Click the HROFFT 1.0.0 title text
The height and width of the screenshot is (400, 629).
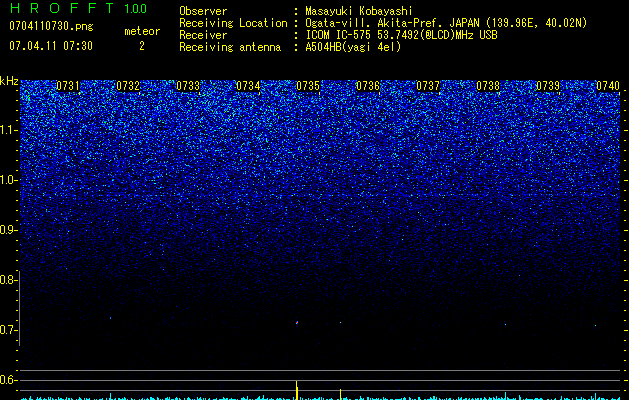[78, 8]
